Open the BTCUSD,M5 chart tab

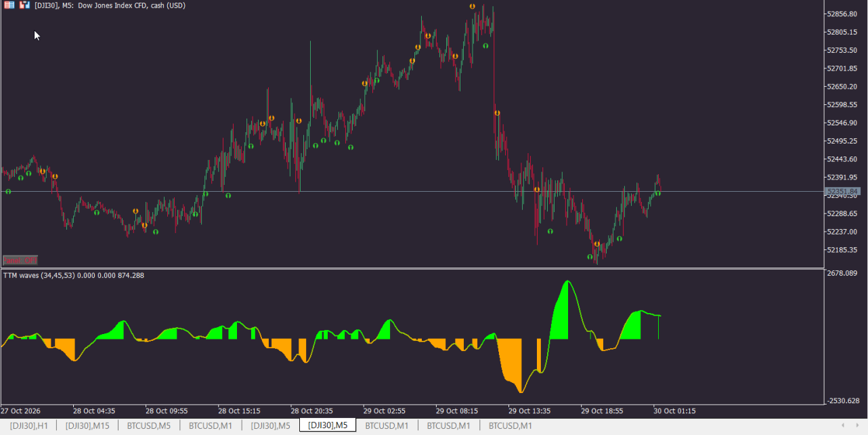[148, 426]
